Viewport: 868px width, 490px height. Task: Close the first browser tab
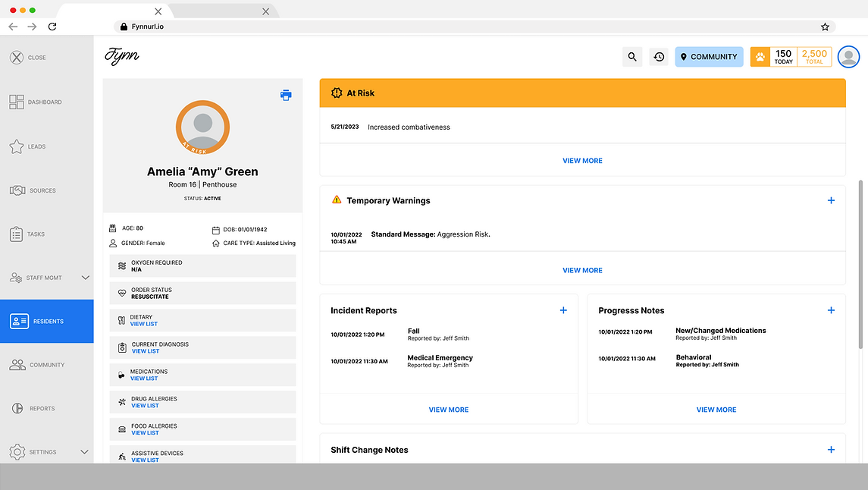click(x=158, y=11)
